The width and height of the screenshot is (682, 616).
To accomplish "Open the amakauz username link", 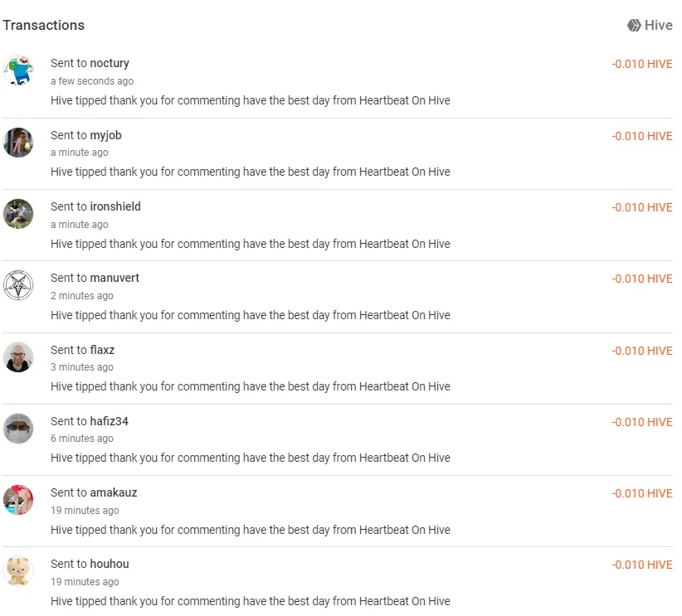I will 114,492.
